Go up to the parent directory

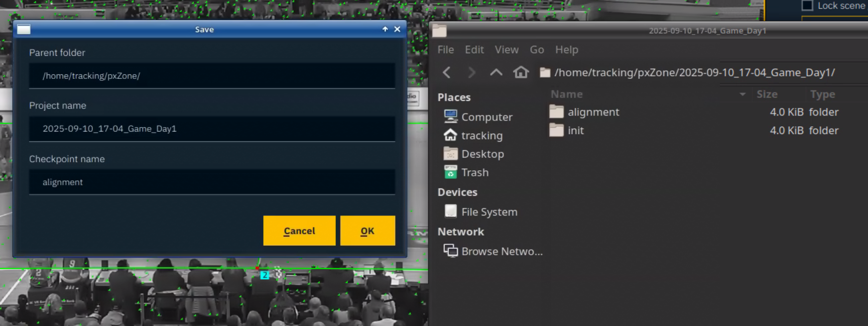(x=496, y=73)
